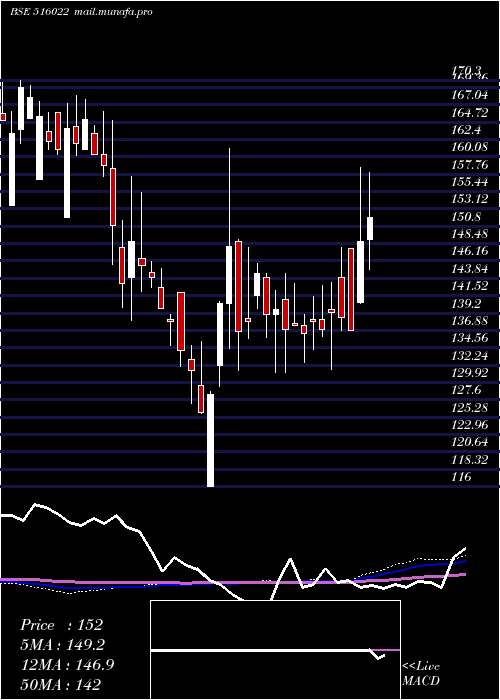Click the 157.76 price axis label
The image size is (500, 700).
(x=469, y=165)
